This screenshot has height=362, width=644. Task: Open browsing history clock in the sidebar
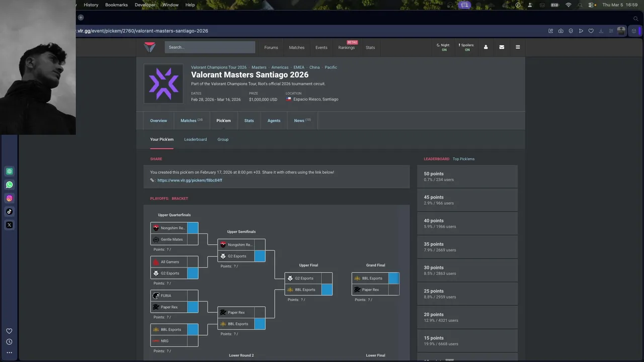click(x=9, y=342)
